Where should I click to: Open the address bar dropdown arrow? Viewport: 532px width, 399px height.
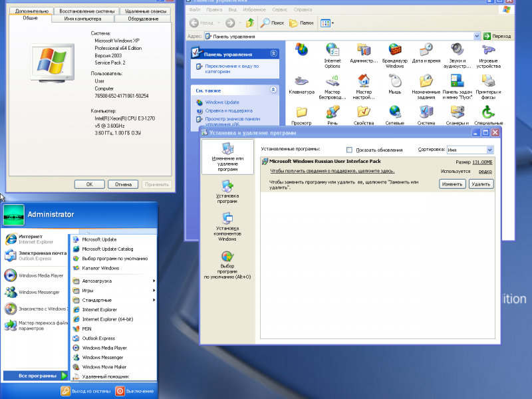point(477,36)
